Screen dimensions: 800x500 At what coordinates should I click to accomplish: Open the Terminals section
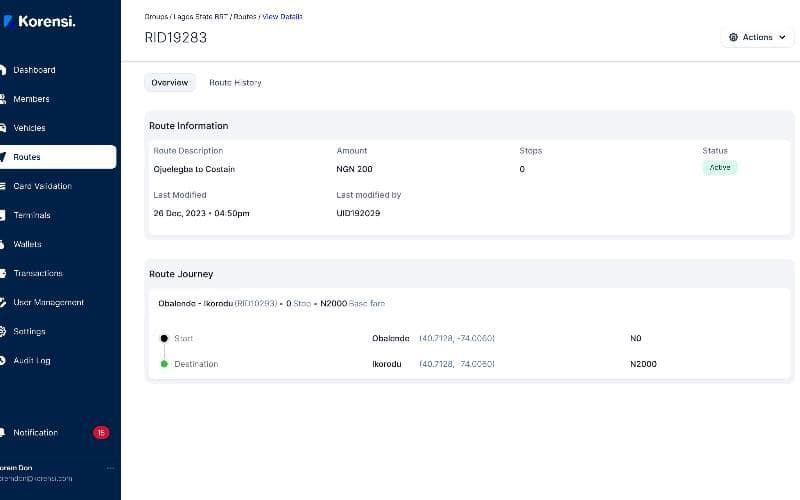32,215
